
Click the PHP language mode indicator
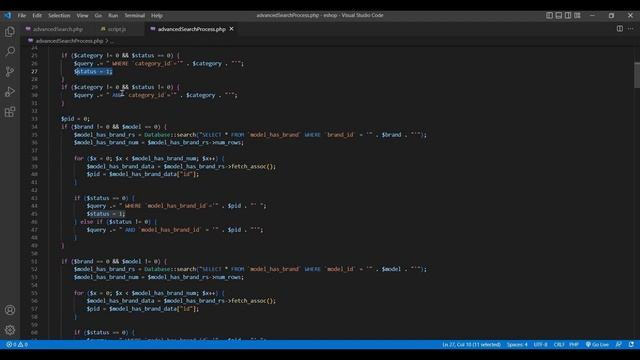click(x=574, y=344)
